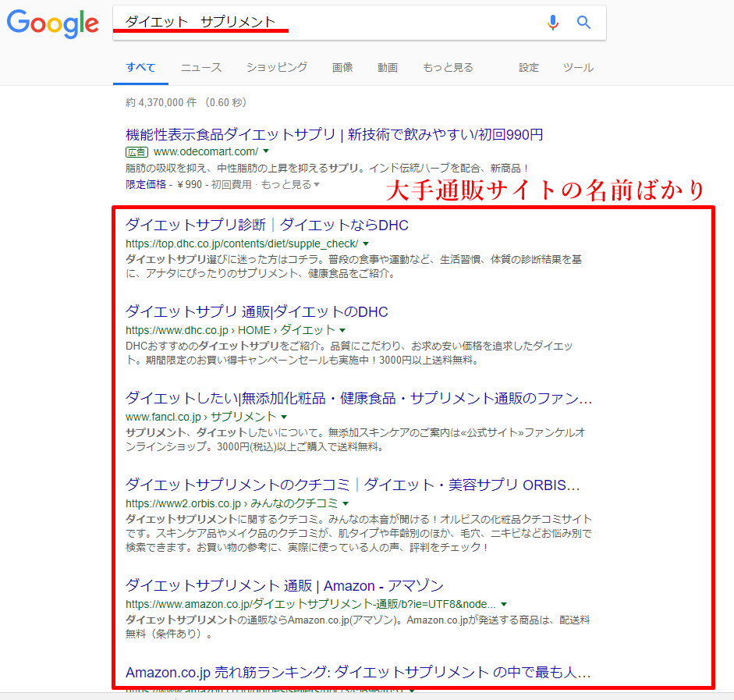
Task: Select the すべて tab
Action: coord(140,67)
